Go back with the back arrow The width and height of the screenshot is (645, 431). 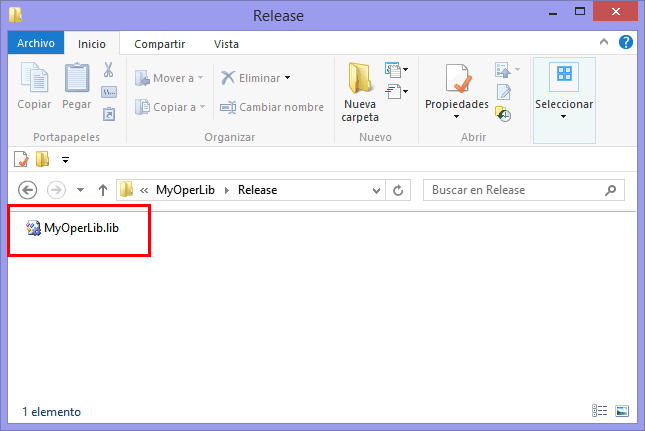(x=28, y=190)
